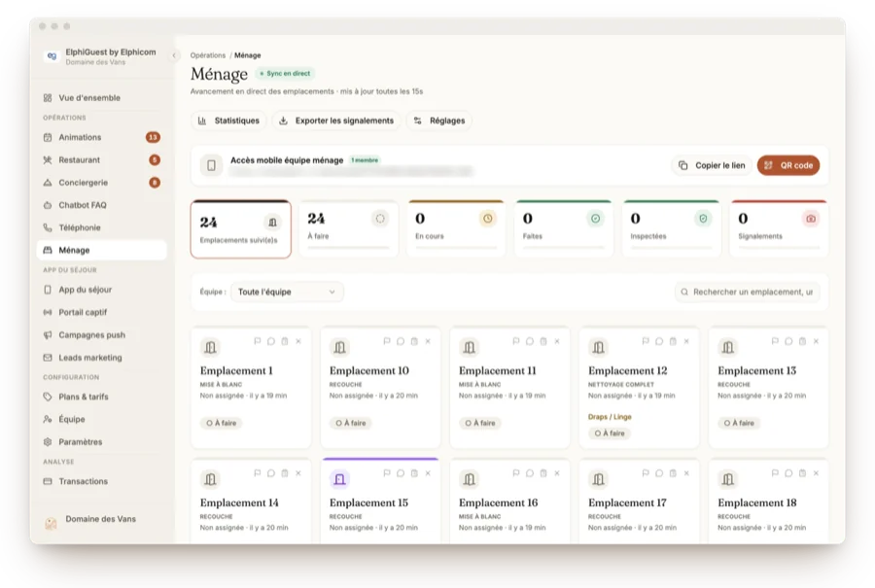This screenshot has height=588, width=875.
Task: Click the Chatbot FAQ sidebar icon
Action: tap(48, 205)
